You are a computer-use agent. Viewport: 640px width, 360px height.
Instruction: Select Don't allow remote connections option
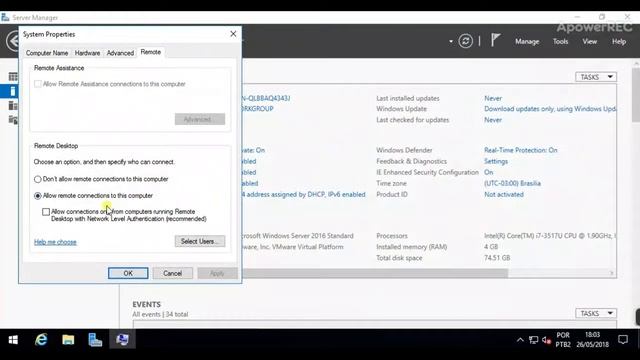pos(101,179)
